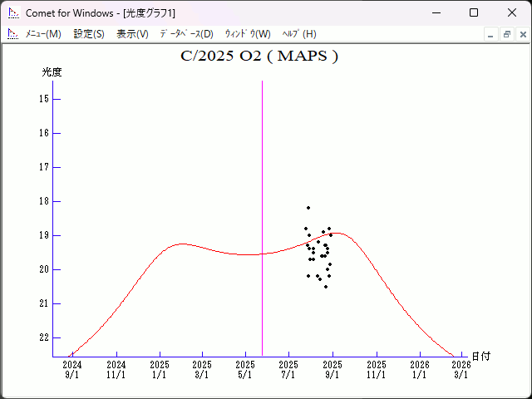Click the brightest observation dot near magnitude 18
This screenshot has height=399, width=532.
coord(308,208)
